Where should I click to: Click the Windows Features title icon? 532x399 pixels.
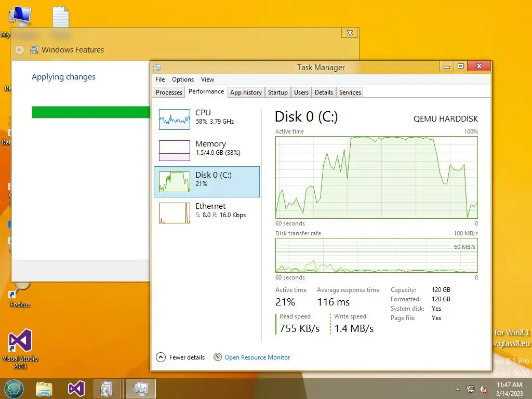point(34,50)
